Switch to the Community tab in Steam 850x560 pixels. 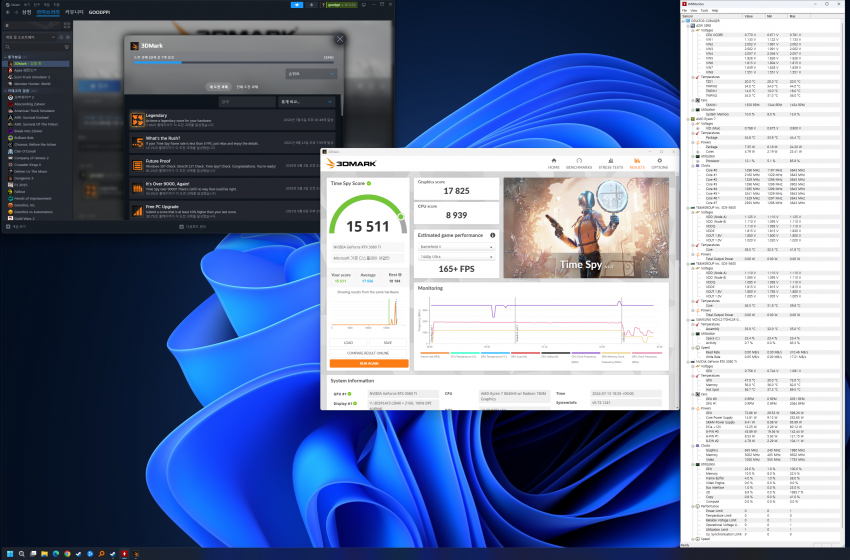pyautogui.click(x=74, y=12)
